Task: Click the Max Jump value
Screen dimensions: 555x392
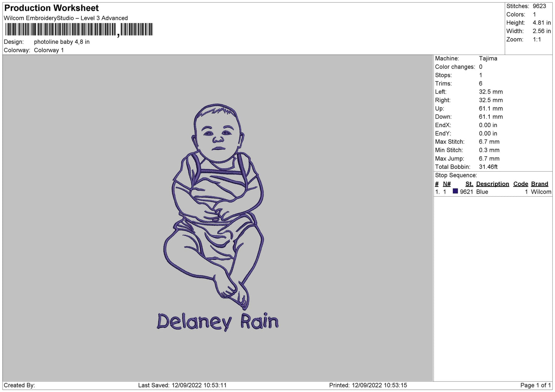Action: (489, 159)
